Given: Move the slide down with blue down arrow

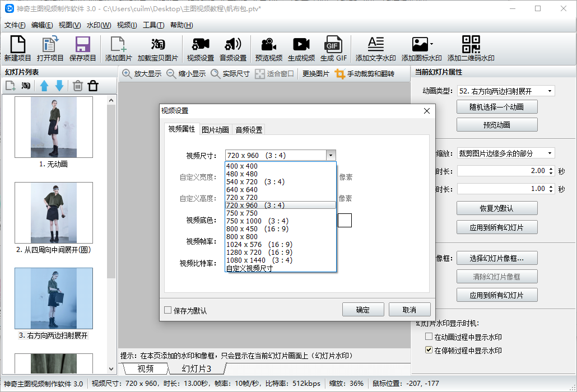Looking at the screenshot, I should [59, 86].
